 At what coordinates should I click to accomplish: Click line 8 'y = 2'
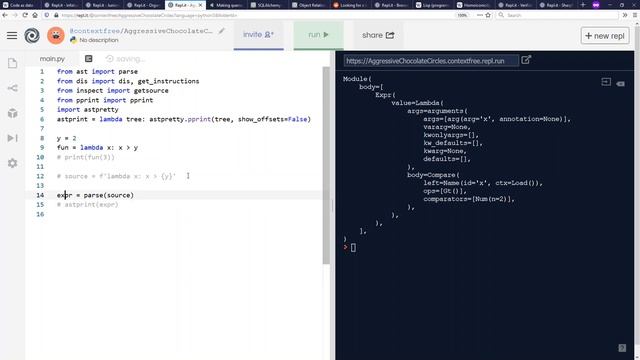67,138
